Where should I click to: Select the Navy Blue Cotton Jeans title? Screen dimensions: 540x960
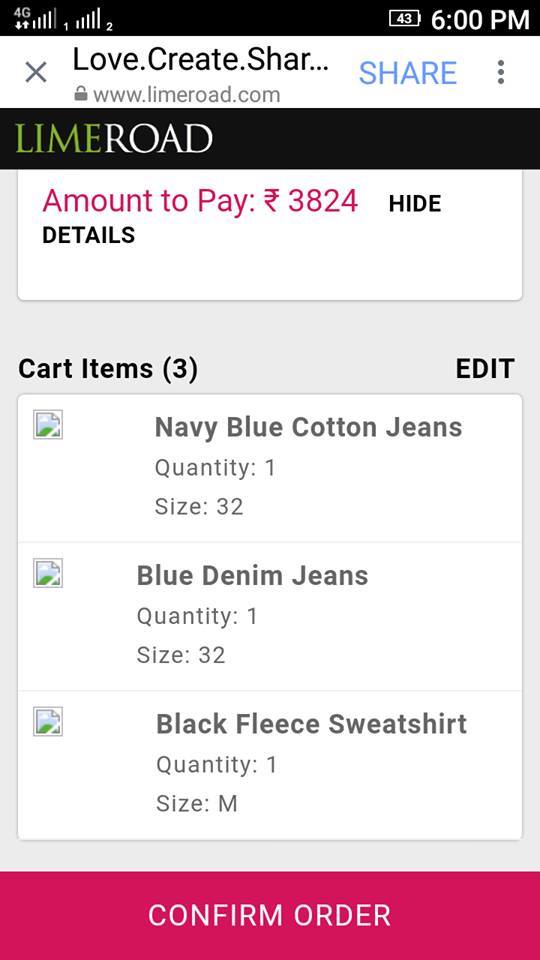309,427
